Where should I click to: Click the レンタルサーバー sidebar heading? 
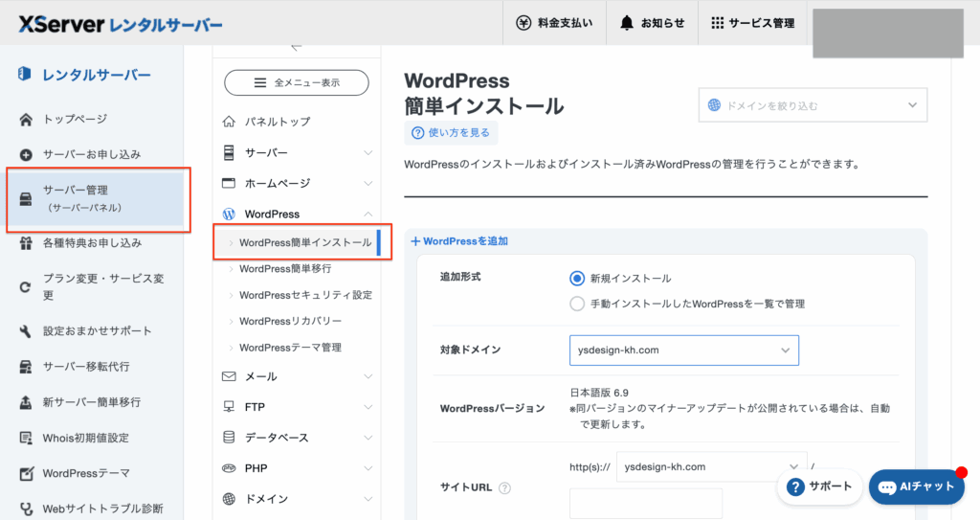tap(97, 75)
